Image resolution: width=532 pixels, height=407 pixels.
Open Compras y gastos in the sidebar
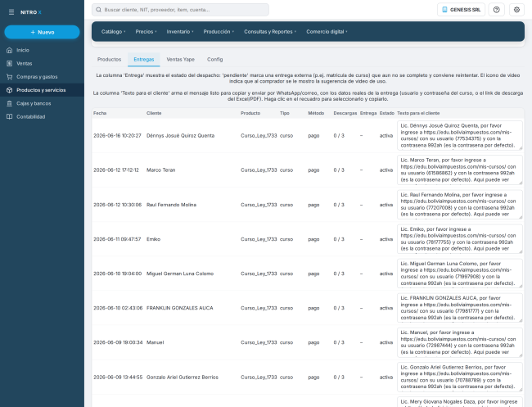(x=42, y=77)
